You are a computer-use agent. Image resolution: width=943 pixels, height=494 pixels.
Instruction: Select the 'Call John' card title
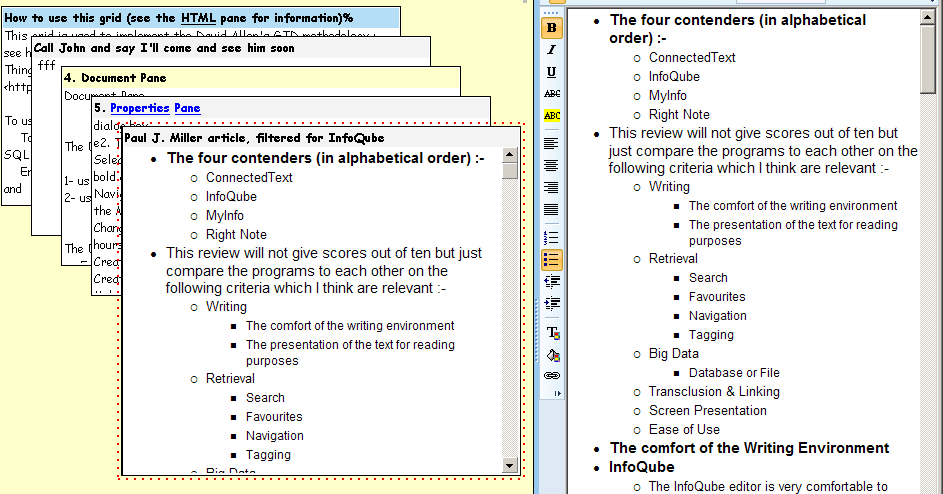(231, 48)
